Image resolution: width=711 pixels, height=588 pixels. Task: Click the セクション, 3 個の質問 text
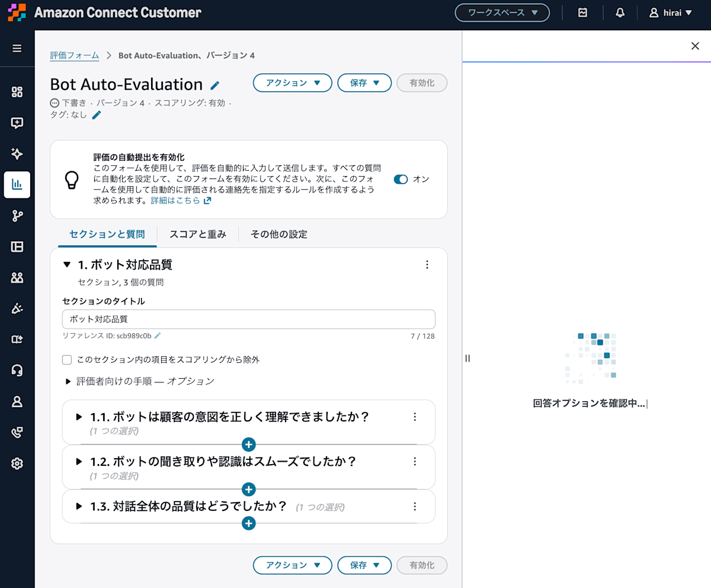(x=121, y=282)
